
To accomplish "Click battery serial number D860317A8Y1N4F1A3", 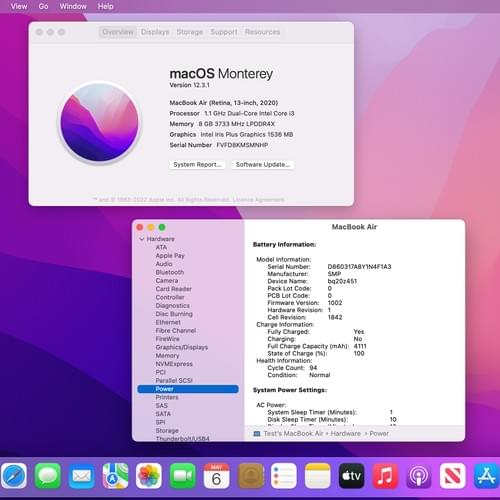I will tap(359, 267).
